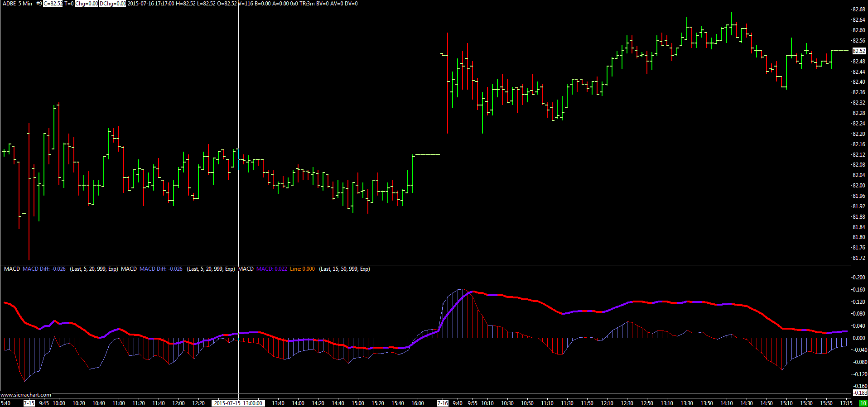868x407 pixels.
Task: Select the "O=82.52" open value in header
Action: pos(227,4)
